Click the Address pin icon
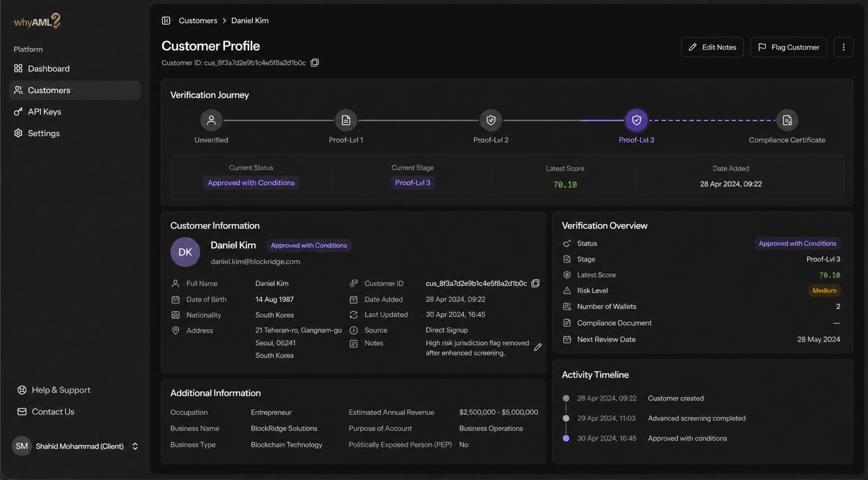868x480 pixels. [176, 330]
